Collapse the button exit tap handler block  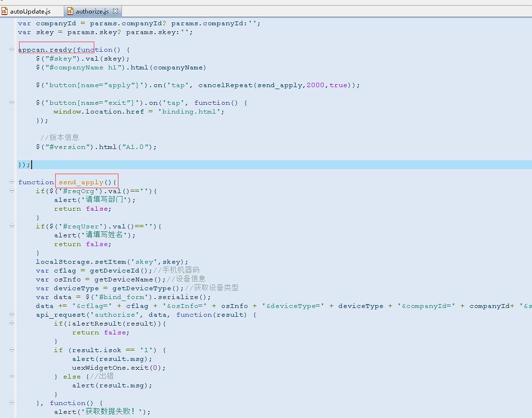coord(12,102)
